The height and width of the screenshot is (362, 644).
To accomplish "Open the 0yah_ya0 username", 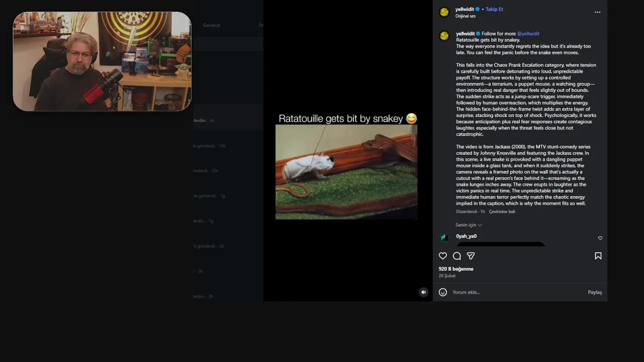I will (466, 236).
